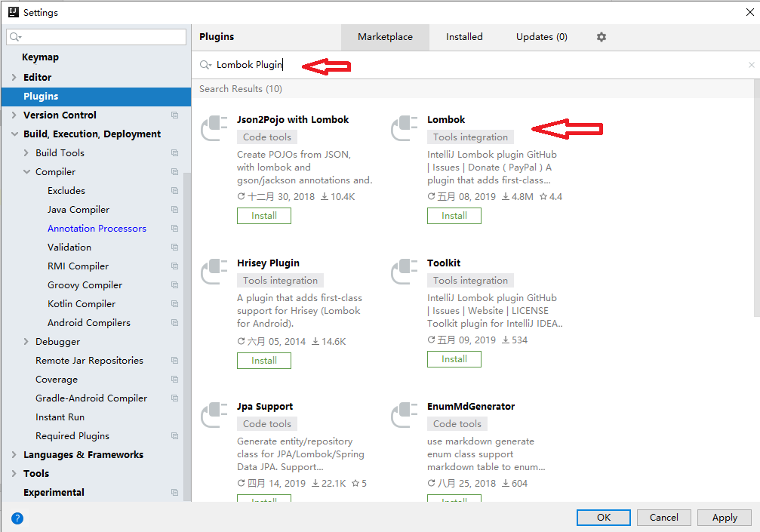Click in the Lombok Plugin search box
Viewport: 760px width, 532px height.
coord(475,65)
